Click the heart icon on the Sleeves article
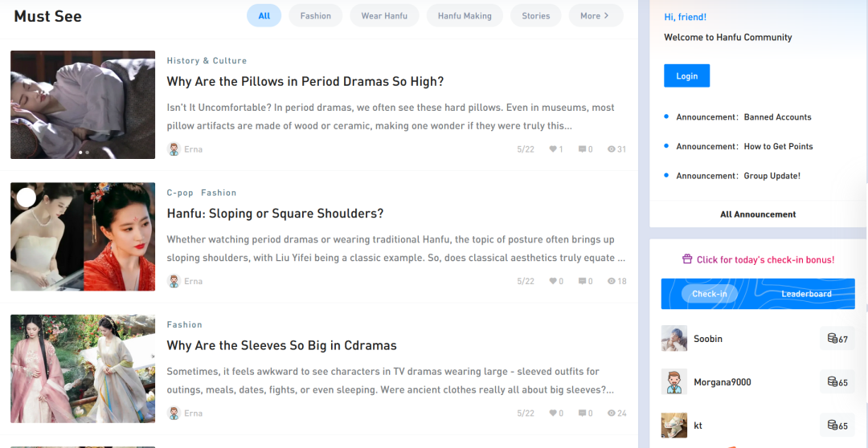The image size is (868, 448). pyautogui.click(x=553, y=413)
